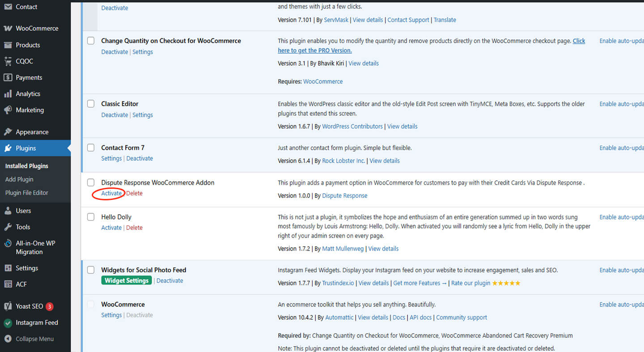Activate Dispute Response WooCommerce Addon

click(111, 193)
